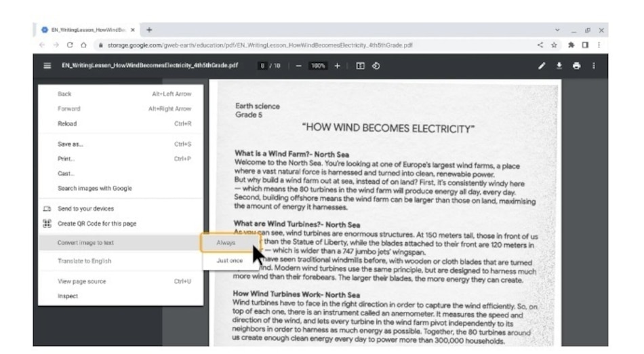Click the page number input field
The image size is (644, 354).
click(262, 66)
